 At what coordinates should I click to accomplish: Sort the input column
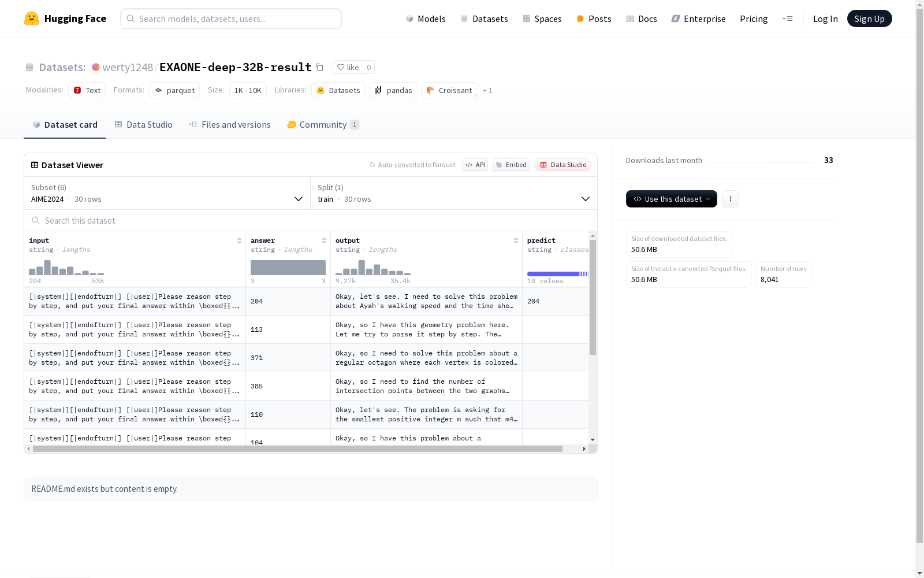(239, 240)
